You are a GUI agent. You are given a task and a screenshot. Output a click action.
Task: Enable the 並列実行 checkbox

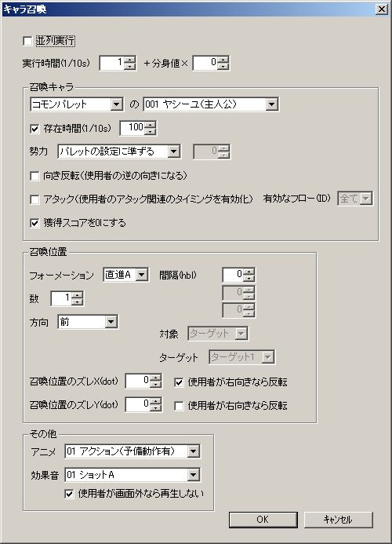[27, 41]
